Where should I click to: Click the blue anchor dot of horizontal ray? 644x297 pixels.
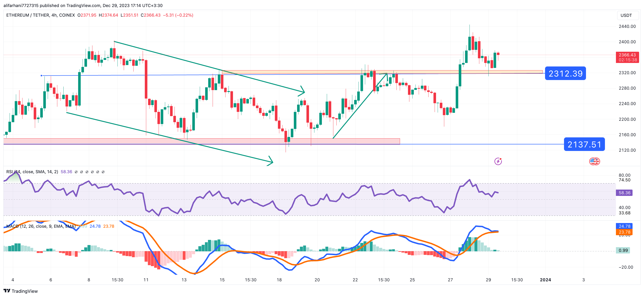tap(41, 76)
